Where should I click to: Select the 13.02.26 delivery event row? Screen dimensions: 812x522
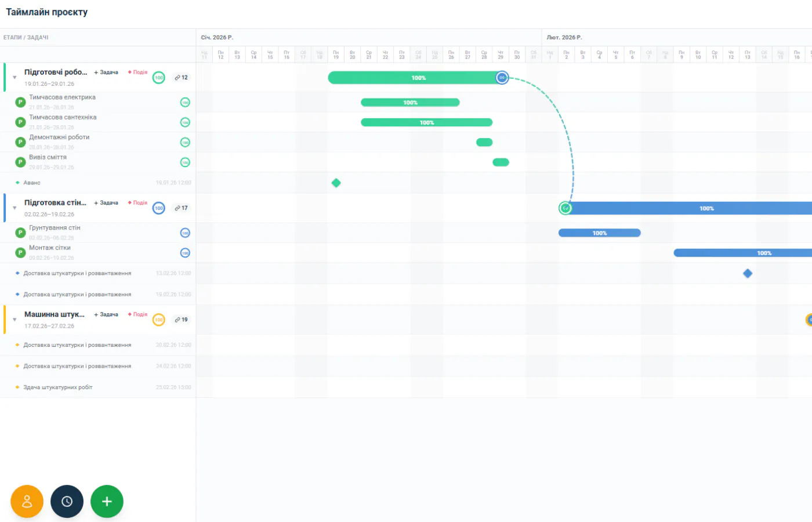[x=97, y=273]
